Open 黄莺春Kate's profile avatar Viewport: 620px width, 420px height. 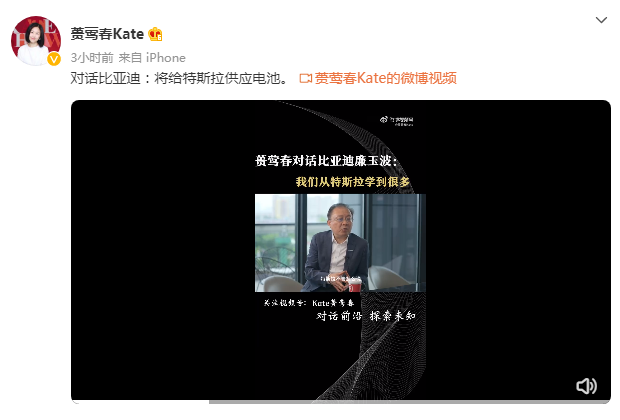click(x=36, y=41)
